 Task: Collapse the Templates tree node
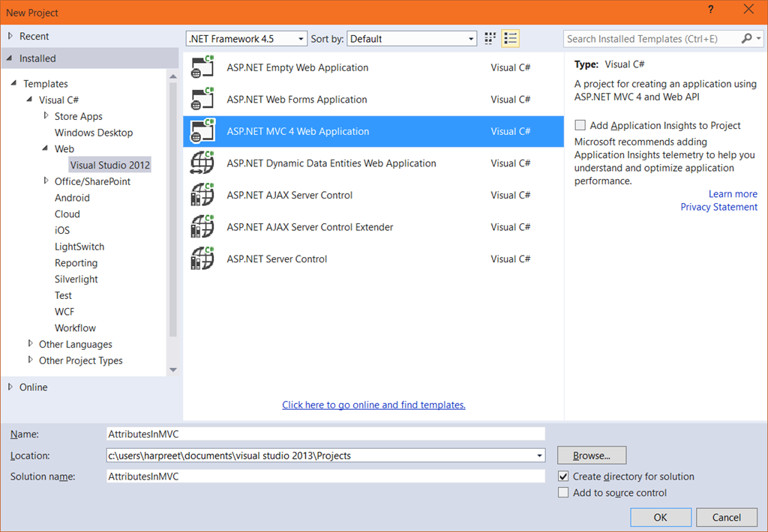click(13, 83)
